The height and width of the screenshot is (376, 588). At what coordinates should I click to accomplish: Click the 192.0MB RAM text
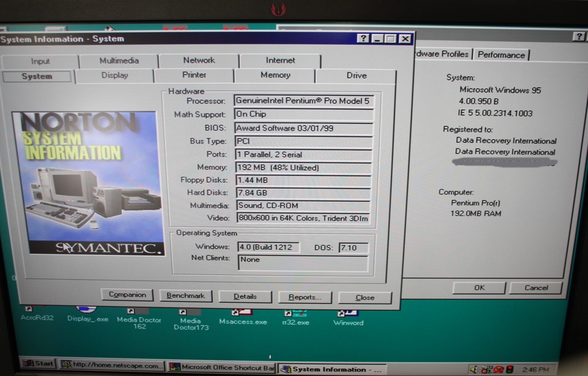click(x=476, y=213)
